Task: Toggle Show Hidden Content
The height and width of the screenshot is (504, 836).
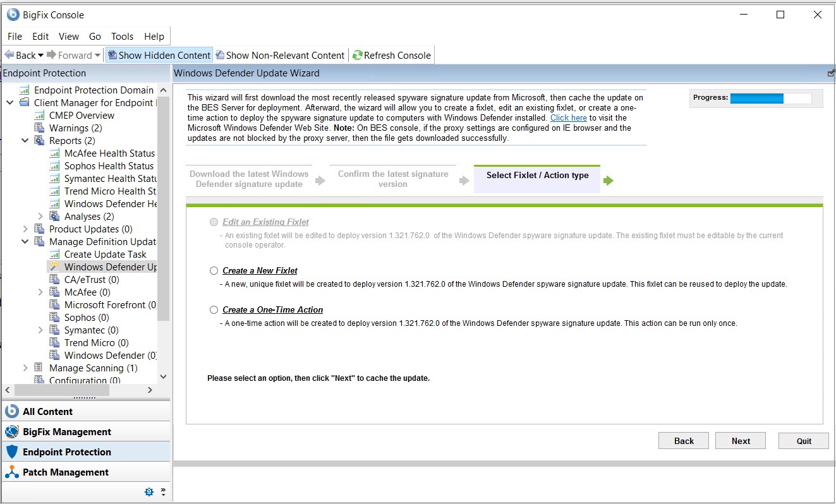Action: pyautogui.click(x=159, y=55)
